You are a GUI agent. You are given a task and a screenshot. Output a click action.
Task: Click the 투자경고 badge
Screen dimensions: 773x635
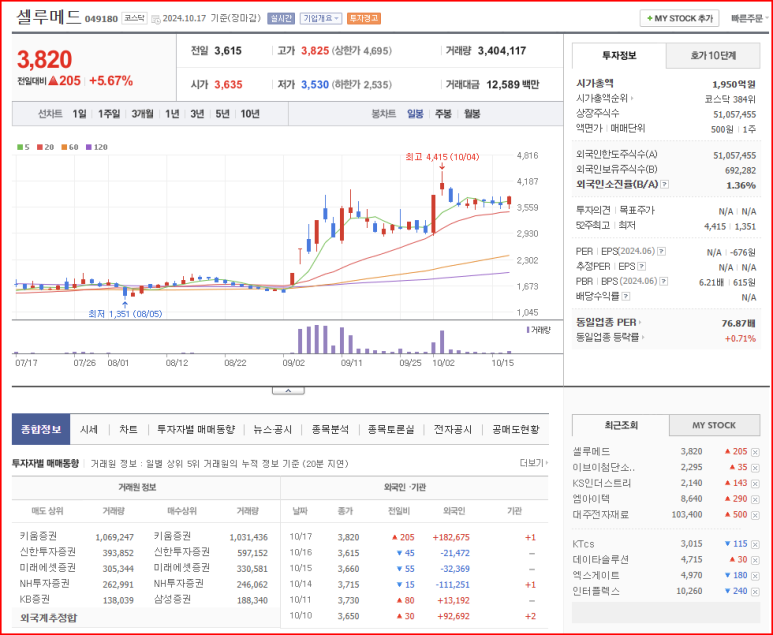pyautogui.click(x=364, y=19)
